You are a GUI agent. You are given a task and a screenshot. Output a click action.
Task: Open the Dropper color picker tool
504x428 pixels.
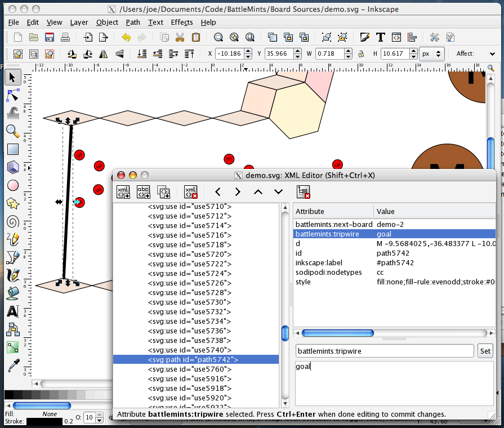pyautogui.click(x=12, y=365)
